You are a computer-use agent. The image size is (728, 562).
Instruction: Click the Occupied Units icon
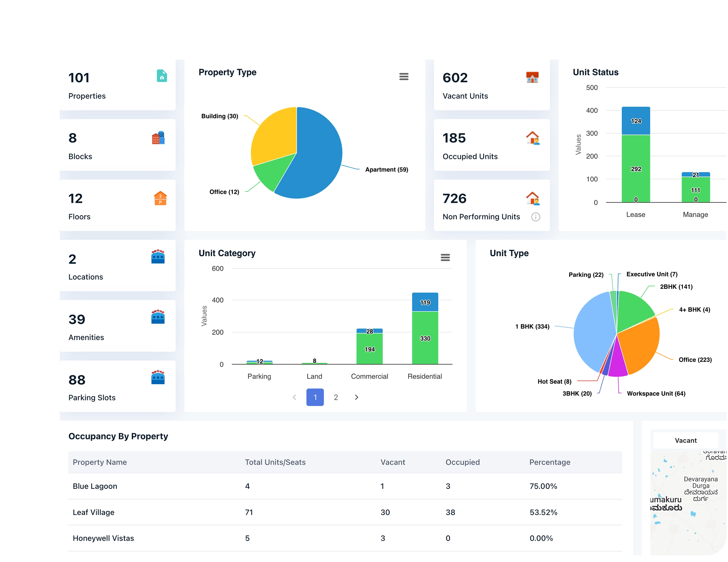[x=533, y=138]
